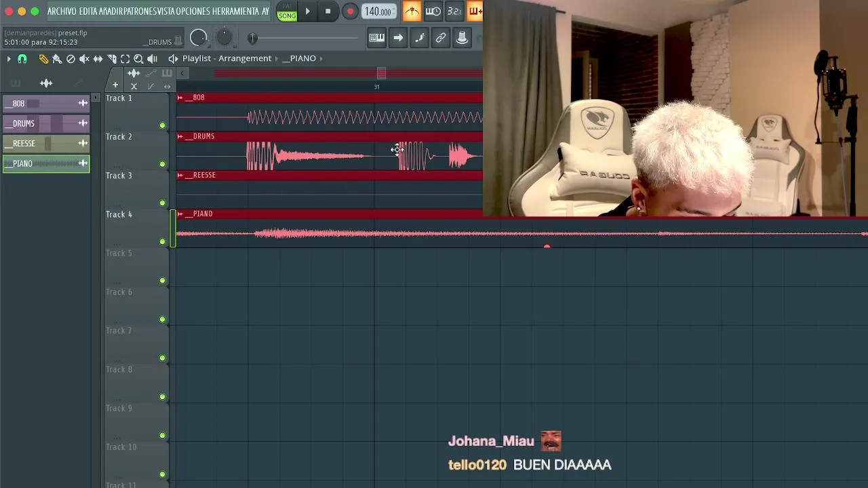Viewport: 868px width, 488px height.
Task: Open the OPCIONES menu
Action: click(193, 12)
